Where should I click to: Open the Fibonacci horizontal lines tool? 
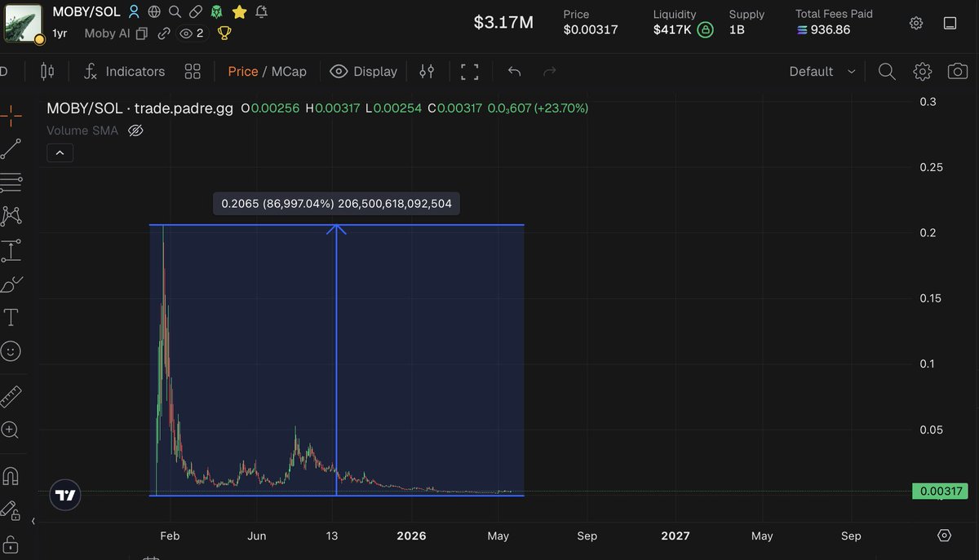tap(11, 183)
